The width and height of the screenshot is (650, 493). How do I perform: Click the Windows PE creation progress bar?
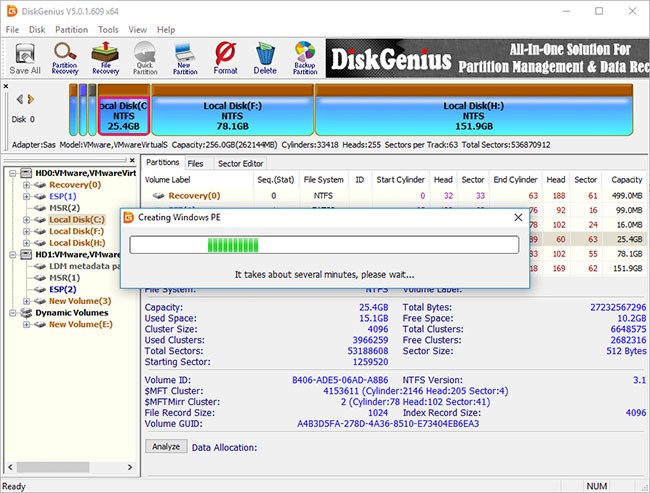point(325,245)
